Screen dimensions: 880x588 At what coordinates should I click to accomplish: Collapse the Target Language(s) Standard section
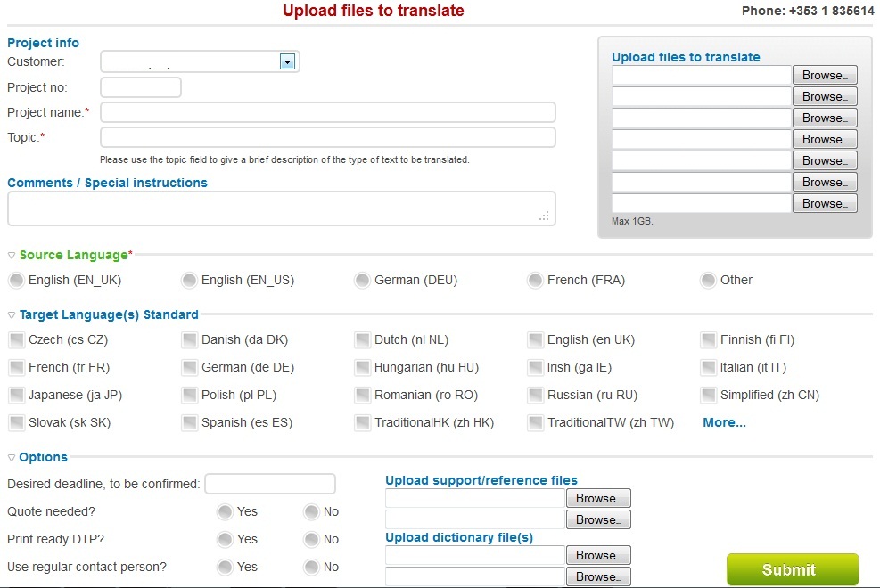[x=12, y=315]
